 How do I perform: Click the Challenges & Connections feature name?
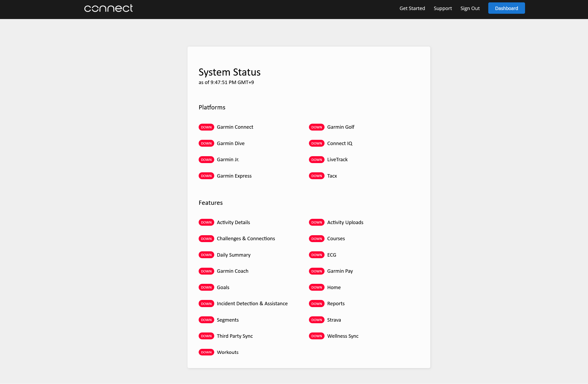coord(246,239)
